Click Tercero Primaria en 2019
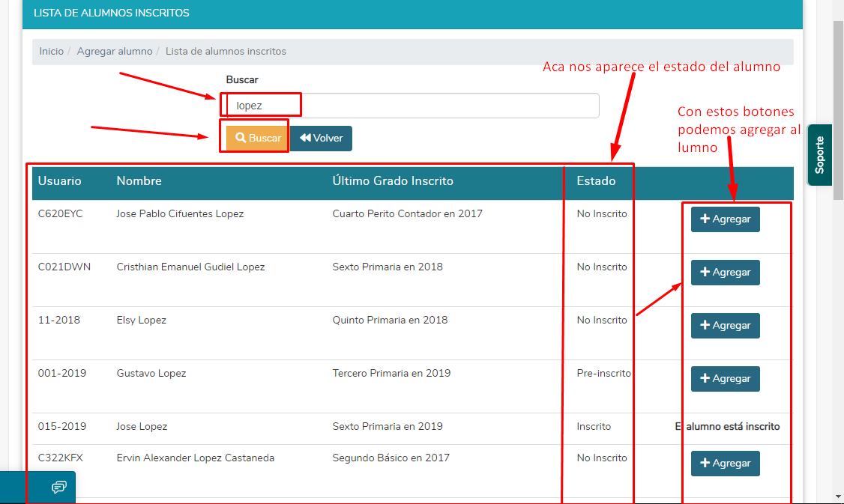 click(x=391, y=373)
